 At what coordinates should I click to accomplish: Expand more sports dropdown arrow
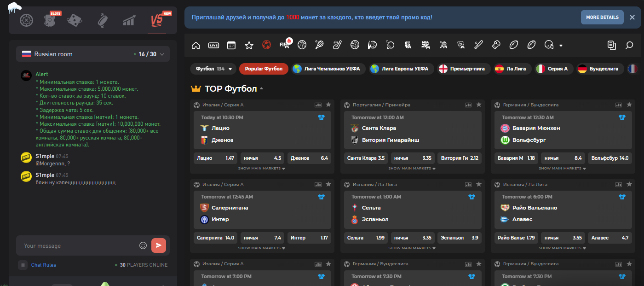561,46
